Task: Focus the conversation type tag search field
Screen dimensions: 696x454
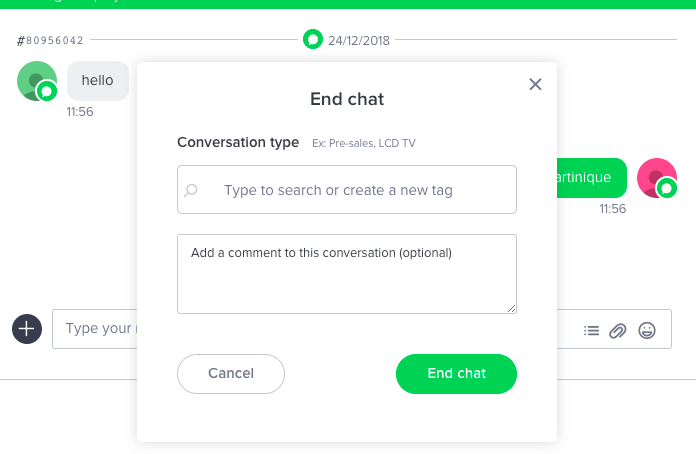Action: 347,189
